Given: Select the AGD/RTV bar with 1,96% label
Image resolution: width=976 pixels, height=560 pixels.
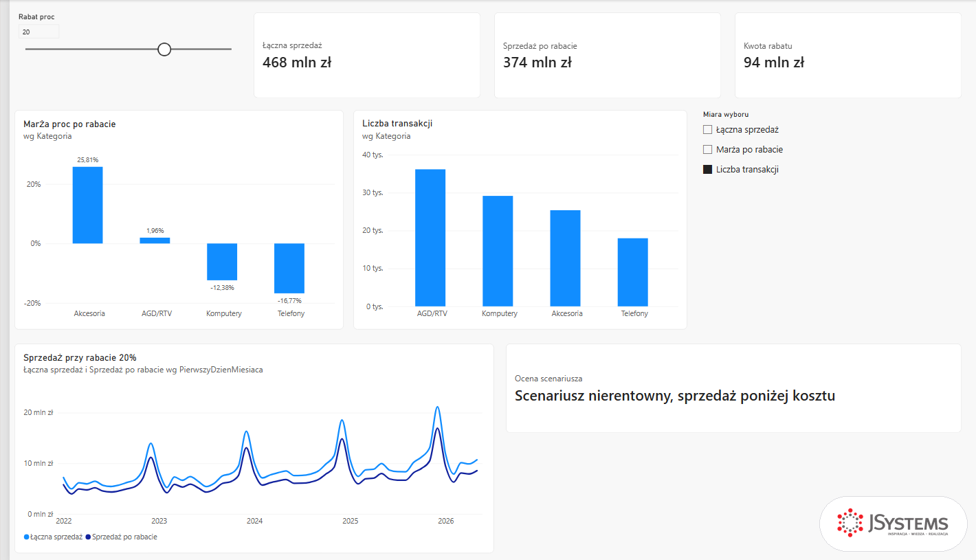Looking at the screenshot, I should pos(155,240).
